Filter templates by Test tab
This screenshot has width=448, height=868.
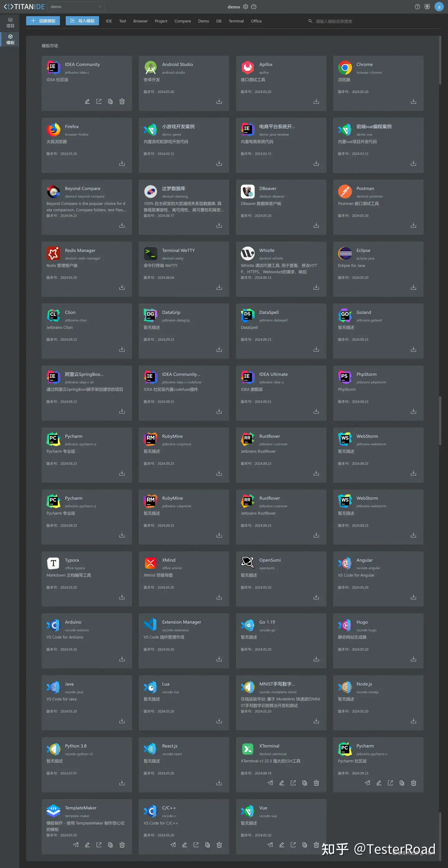tap(123, 21)
